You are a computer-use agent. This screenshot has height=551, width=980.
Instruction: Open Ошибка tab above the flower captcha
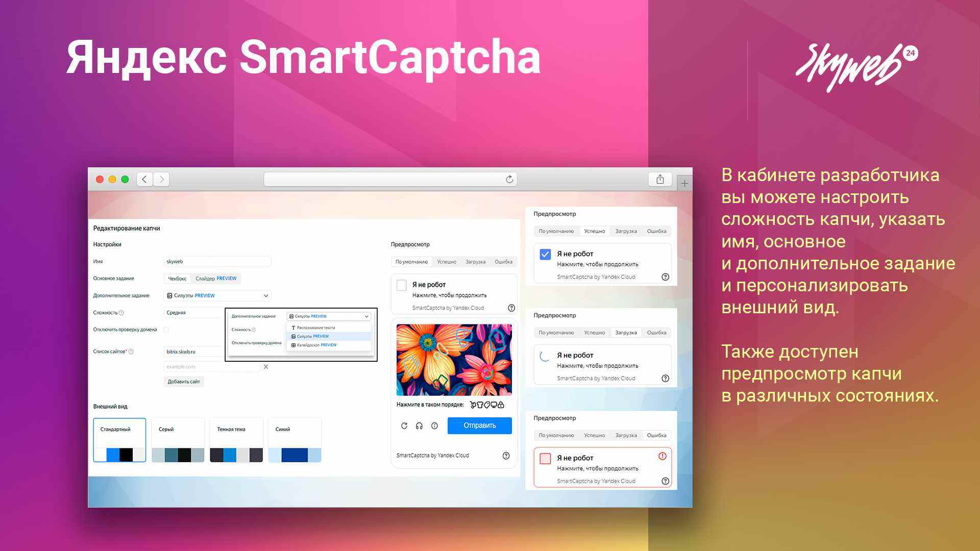[x=503, y=262]
